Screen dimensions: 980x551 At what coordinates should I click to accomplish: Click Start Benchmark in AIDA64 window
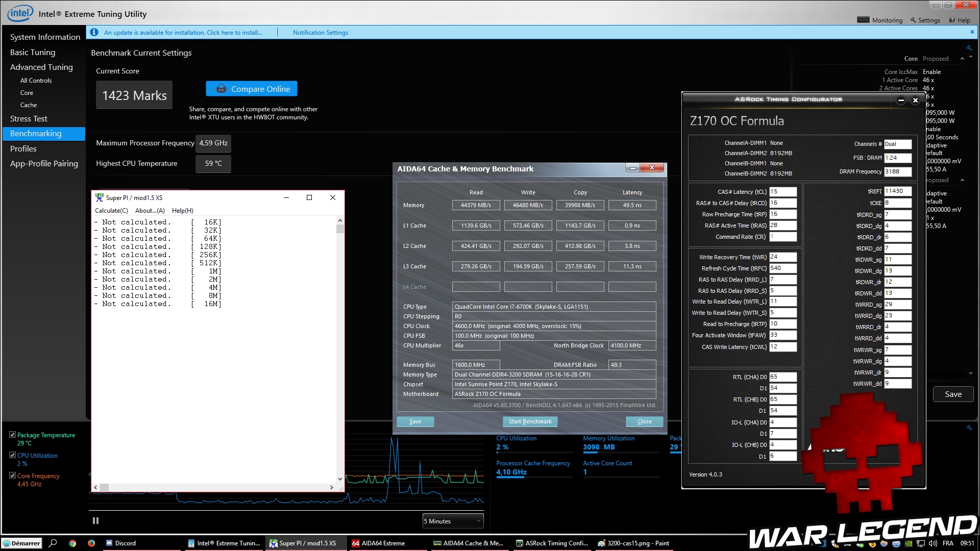pyautogui.click(x=530, y=421)
